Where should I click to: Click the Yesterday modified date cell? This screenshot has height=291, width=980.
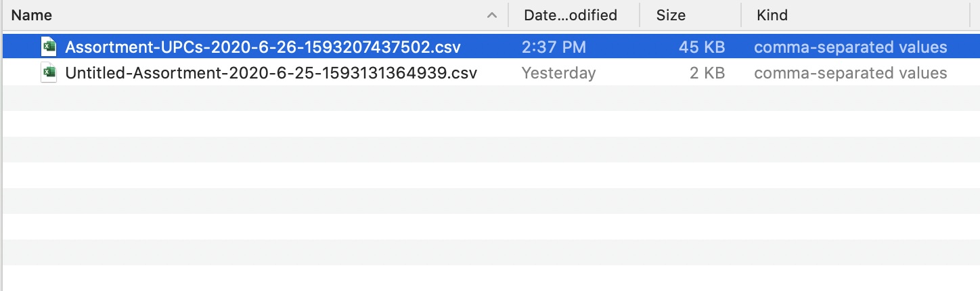[x=558, y=73]
